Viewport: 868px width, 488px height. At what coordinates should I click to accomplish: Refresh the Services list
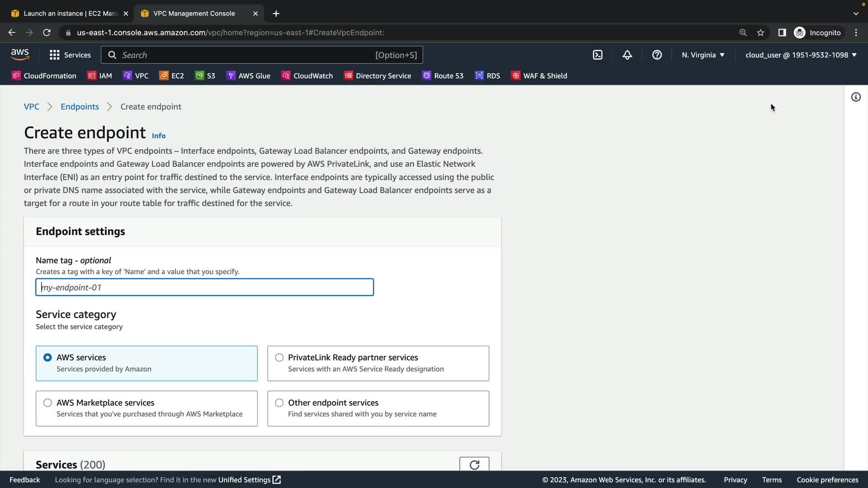coord(474,465)
